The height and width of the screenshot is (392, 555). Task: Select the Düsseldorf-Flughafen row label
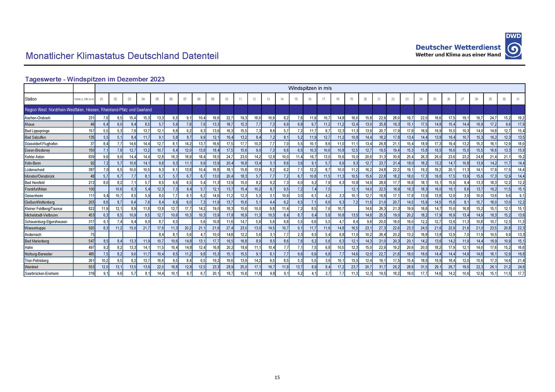42,144
